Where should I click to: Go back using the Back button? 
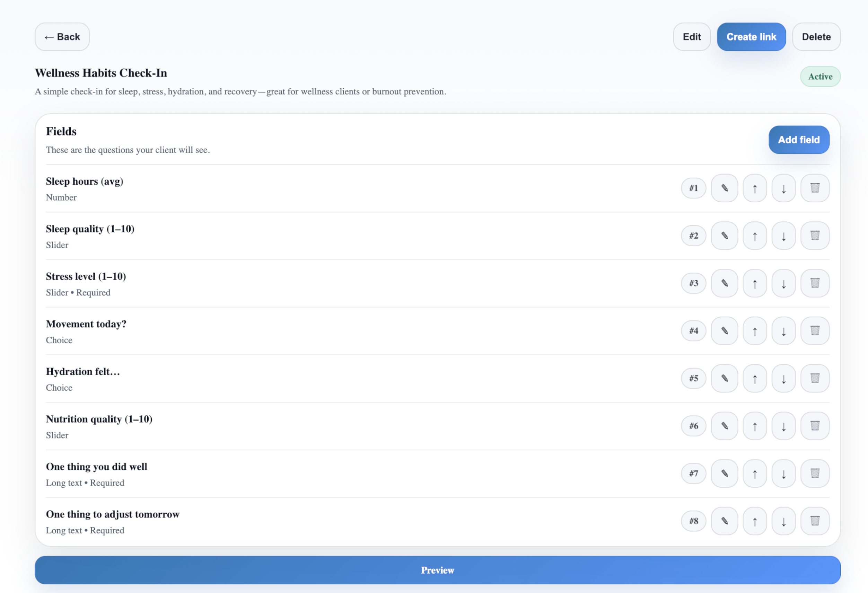(62, 37)
